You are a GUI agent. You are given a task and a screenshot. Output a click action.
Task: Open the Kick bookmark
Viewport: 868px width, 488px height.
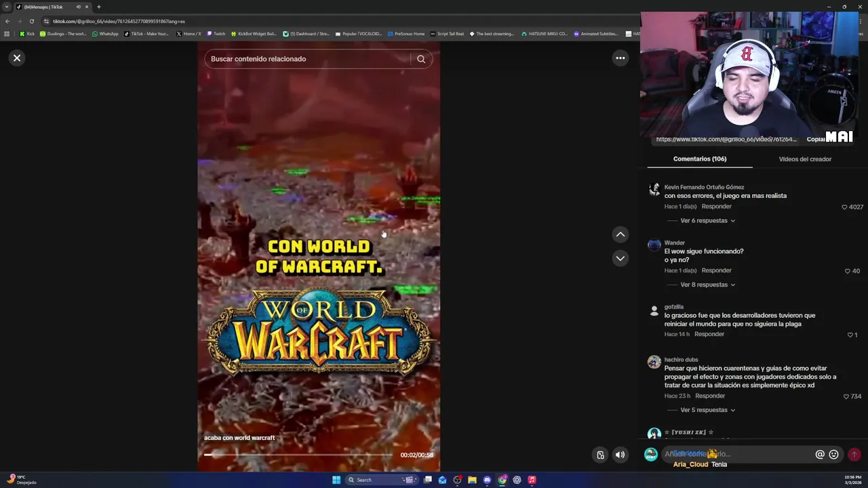coord(27,34)
